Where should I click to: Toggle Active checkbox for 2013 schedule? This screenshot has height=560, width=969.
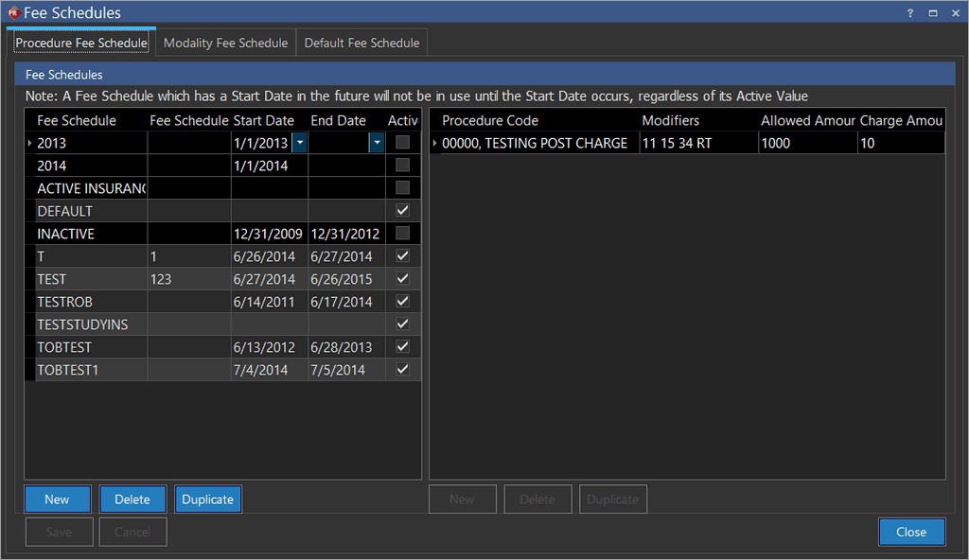coord(403,143)
